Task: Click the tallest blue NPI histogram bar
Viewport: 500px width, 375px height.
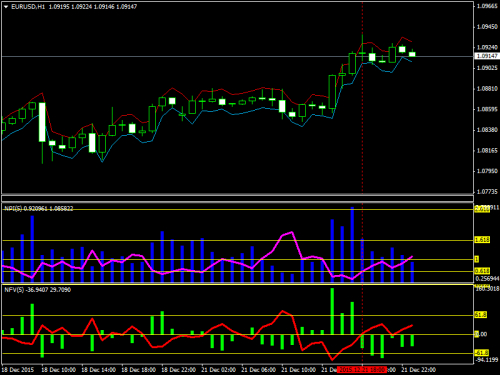Action: click(352, 245)
